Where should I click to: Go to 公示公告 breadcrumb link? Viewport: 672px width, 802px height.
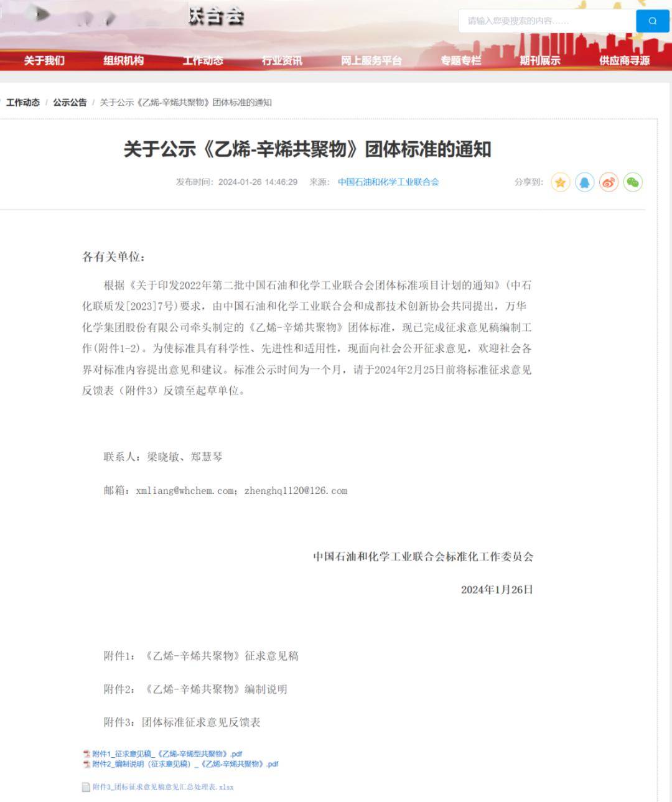(x=70, y=103)
